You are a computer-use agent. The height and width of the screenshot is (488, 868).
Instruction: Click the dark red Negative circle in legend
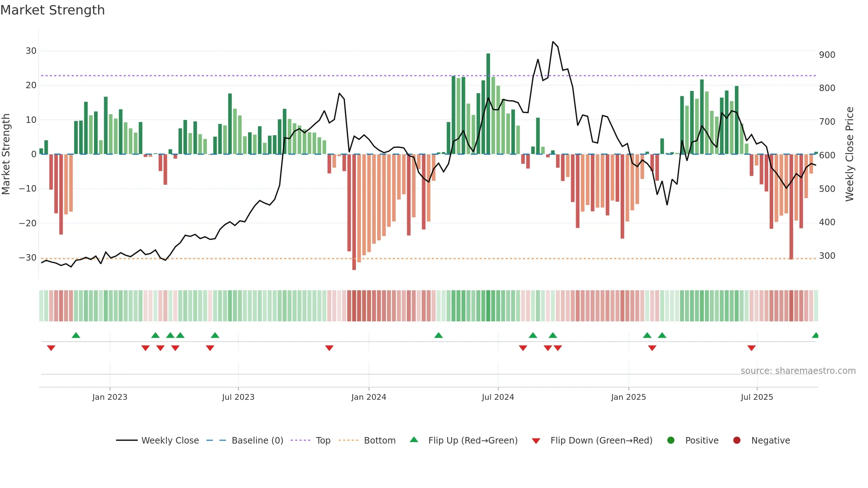point(737,440)
